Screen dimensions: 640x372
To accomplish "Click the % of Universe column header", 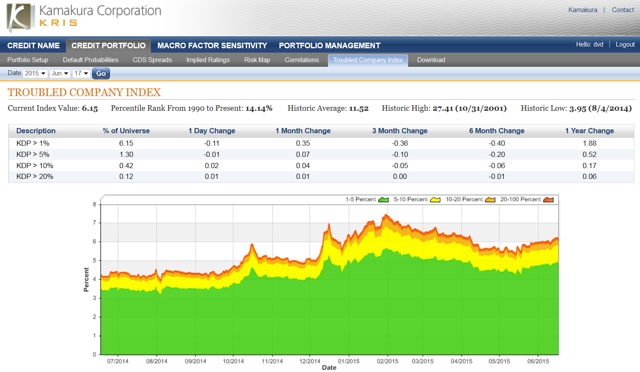I will 126,131.
